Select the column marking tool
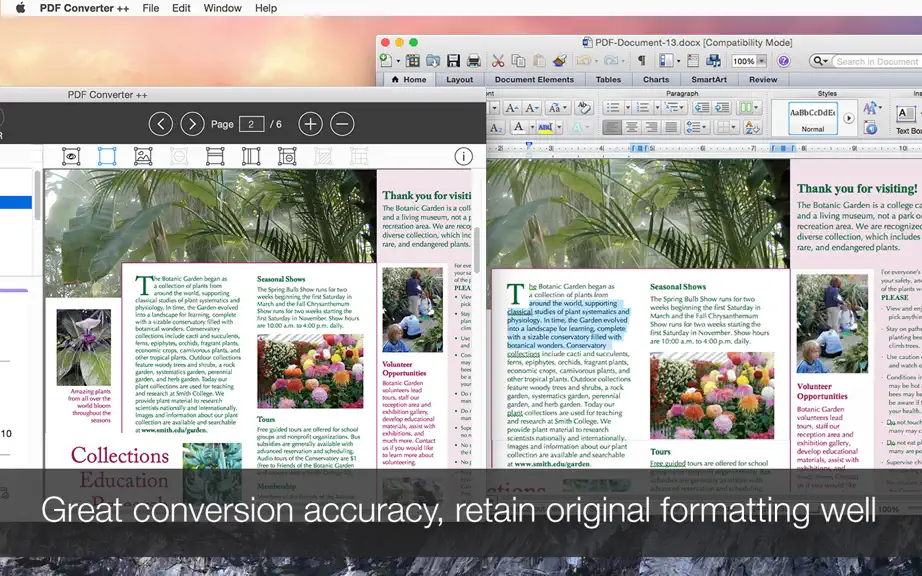Image resolution: width=922 pixels, height=576 pixels. pyautogui.click(x=251, y=156)
